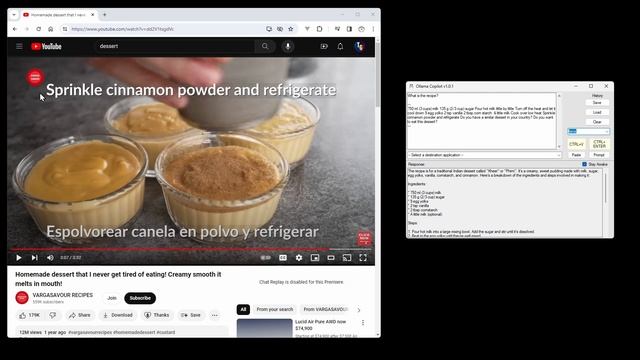Click the YouTube search box containing dessert

(175, 46)
